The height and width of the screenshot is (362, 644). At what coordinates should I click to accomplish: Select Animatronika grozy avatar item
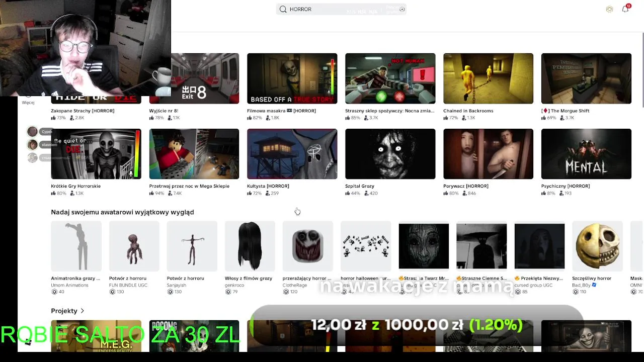coord(76,246)
